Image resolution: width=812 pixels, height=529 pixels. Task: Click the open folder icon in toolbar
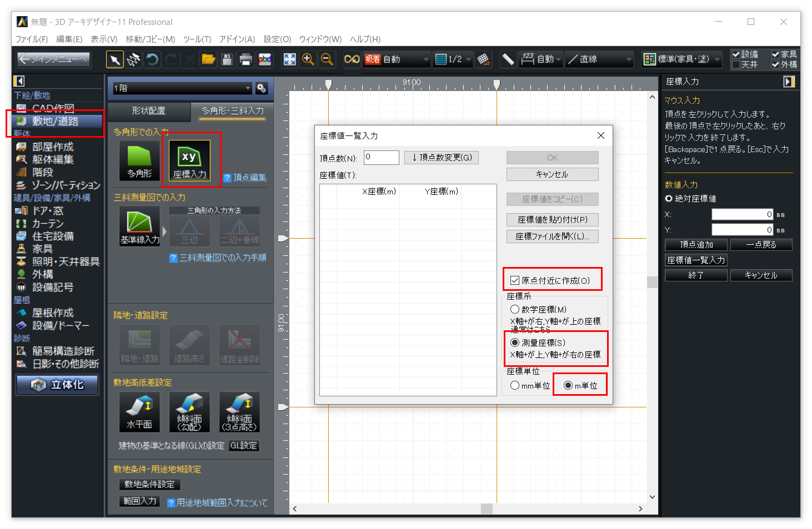[208, 59]
